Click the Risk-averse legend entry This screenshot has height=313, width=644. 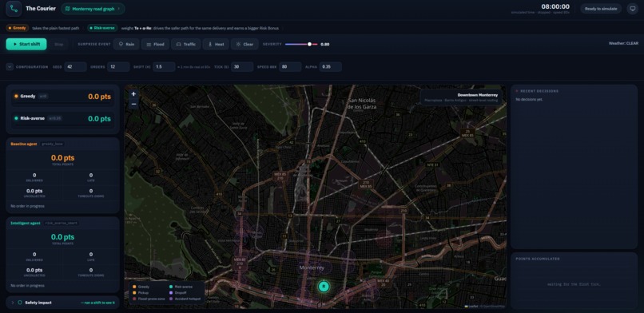click(x=181, y=287)
